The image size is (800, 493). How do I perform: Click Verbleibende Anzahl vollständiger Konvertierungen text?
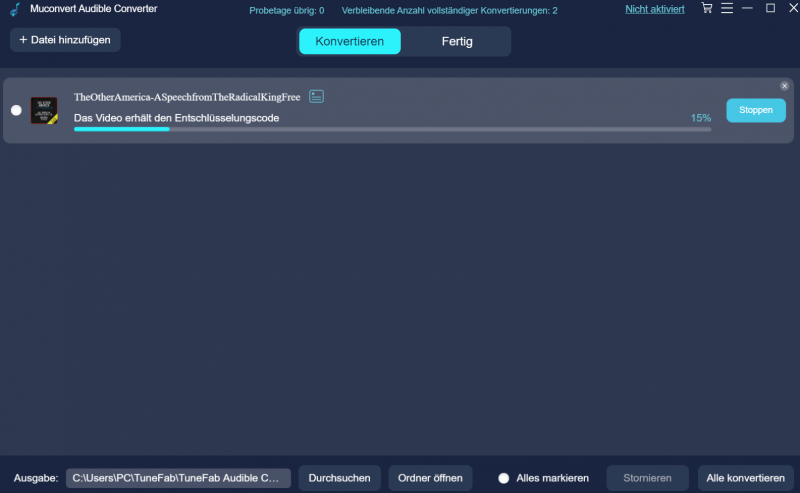tap(449, 10)
